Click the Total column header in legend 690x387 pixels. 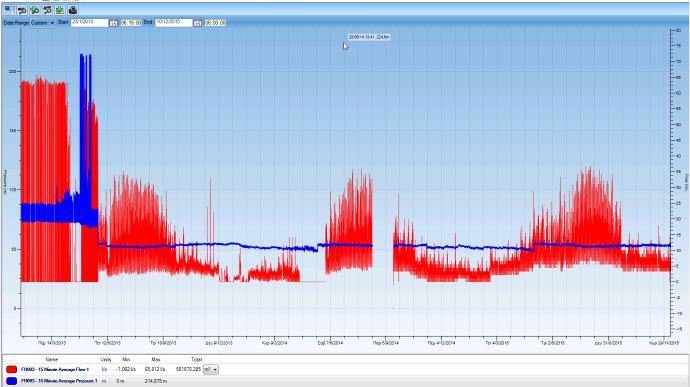[196, 360]
